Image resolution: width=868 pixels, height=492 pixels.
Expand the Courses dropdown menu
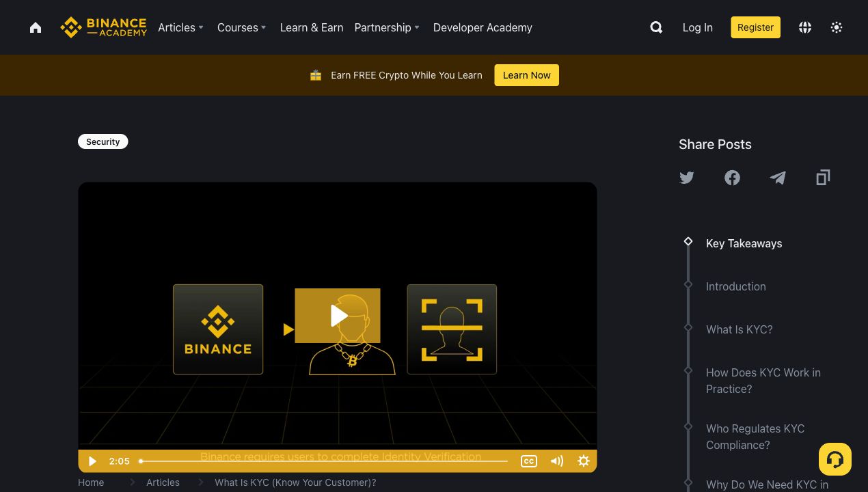pos(241,27)
